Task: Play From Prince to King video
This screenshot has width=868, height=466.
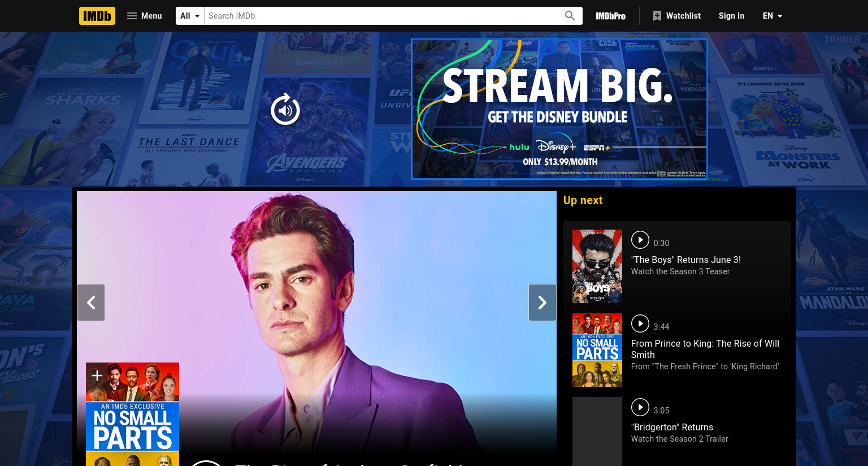Action: click(x=640, y=323)
